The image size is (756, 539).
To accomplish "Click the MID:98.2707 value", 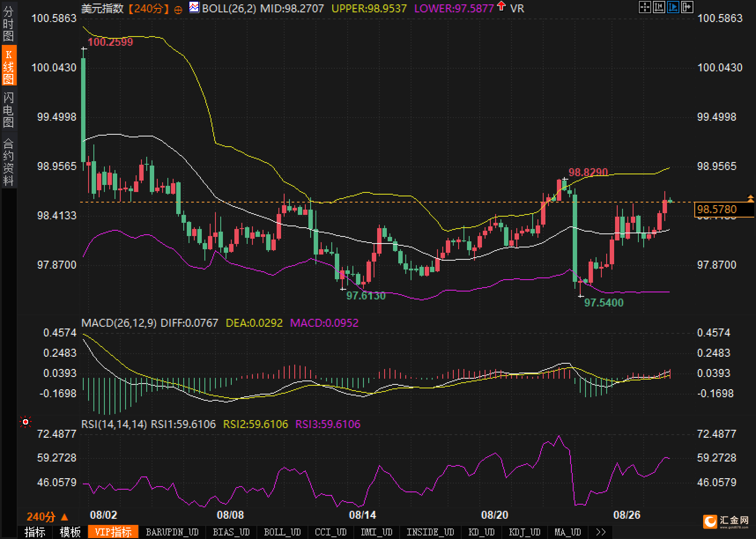I will [292, 8].
